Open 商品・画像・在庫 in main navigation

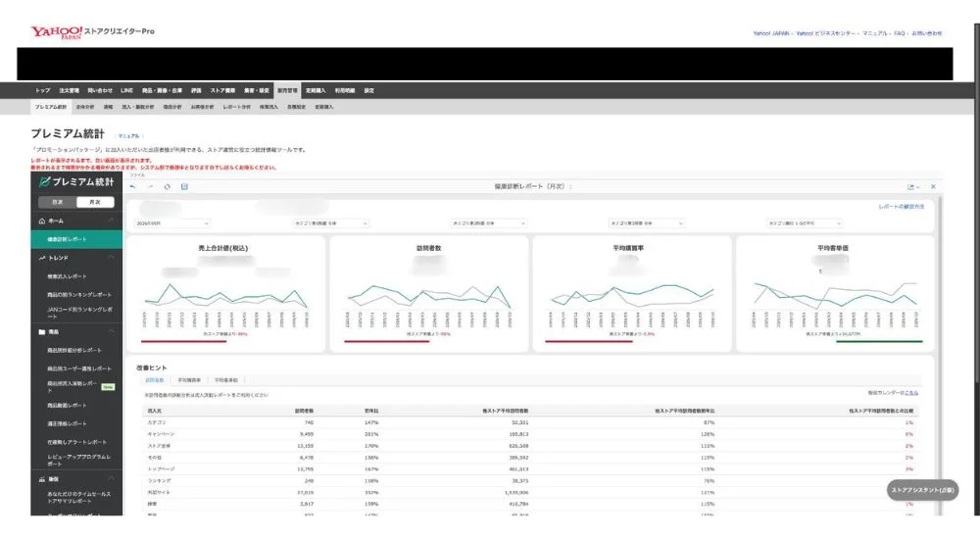[162, 91]
